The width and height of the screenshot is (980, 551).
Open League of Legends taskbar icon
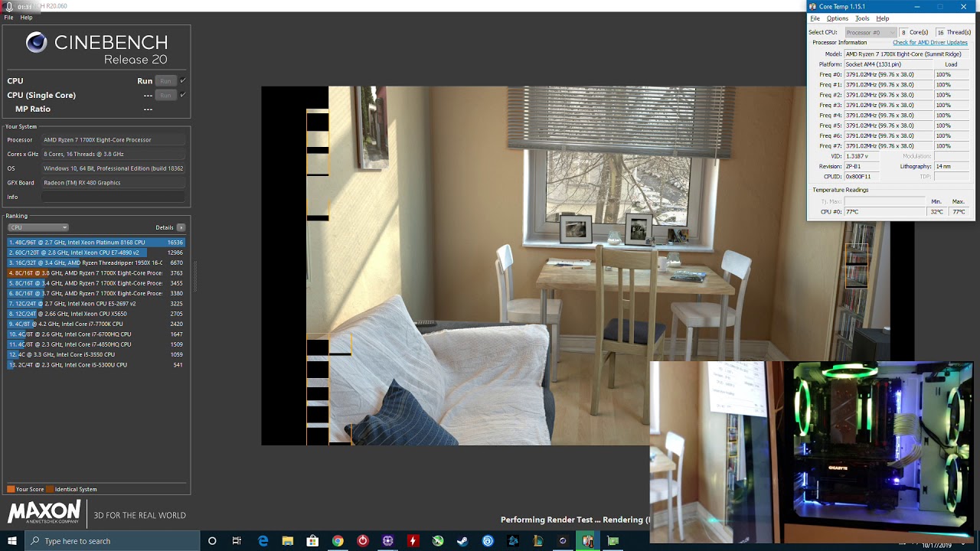tap(538, 541)
